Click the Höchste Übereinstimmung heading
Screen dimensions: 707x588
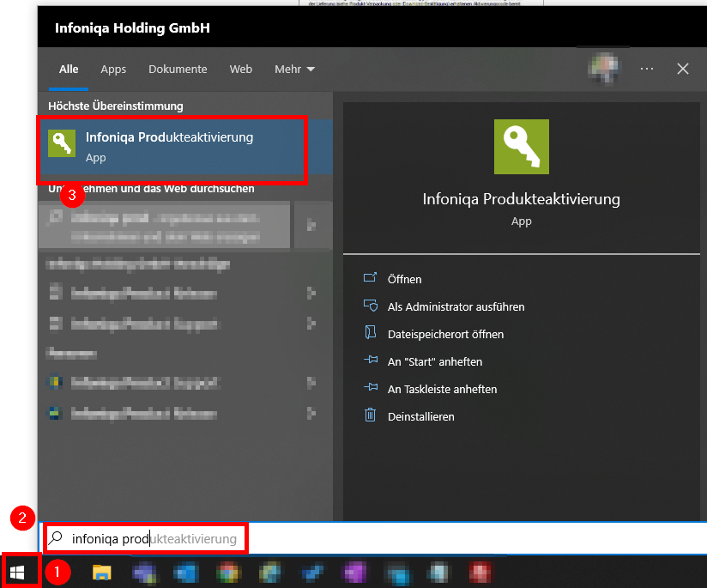point(116,106)
